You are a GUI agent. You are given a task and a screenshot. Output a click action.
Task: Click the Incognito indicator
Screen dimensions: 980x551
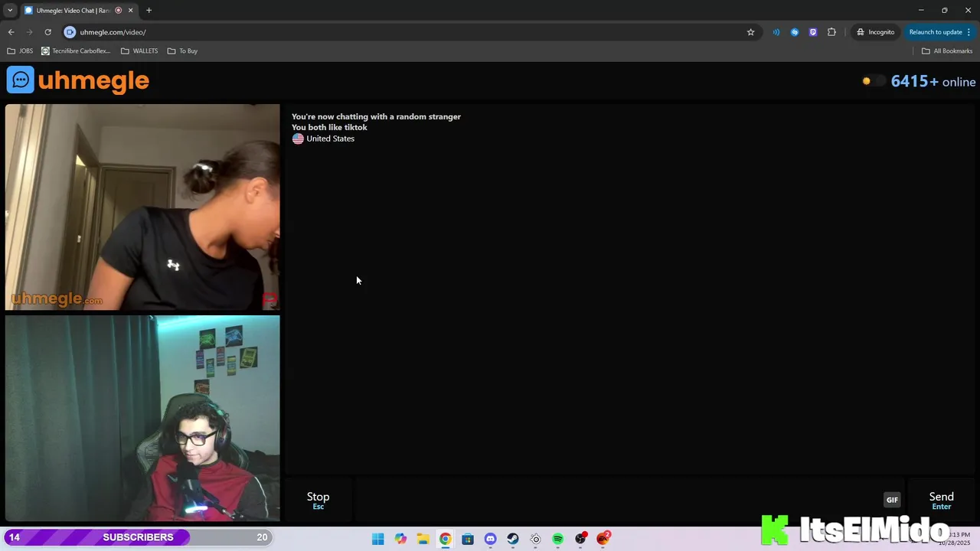click(x=875, y=32)
